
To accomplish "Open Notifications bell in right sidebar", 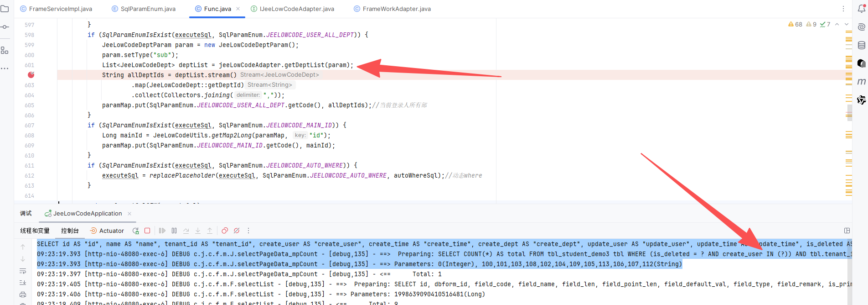I will 861,9.
